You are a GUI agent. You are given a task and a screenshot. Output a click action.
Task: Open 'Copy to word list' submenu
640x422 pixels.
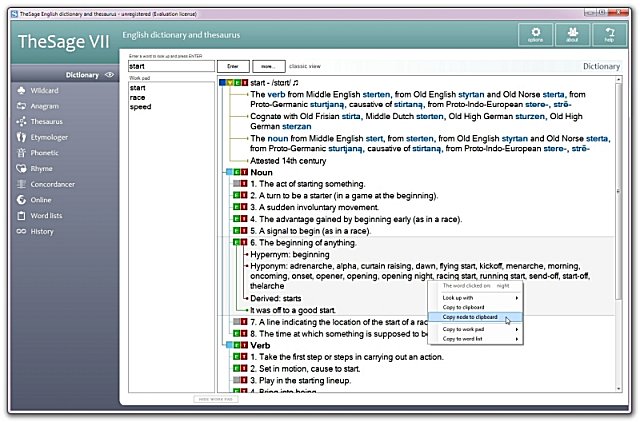[x=476, y=339]
